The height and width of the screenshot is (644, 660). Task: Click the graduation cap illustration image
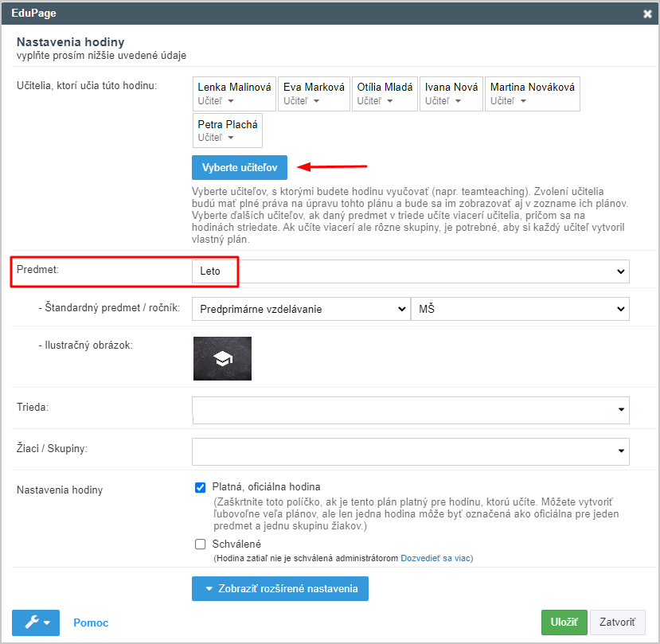pos(222,358)
